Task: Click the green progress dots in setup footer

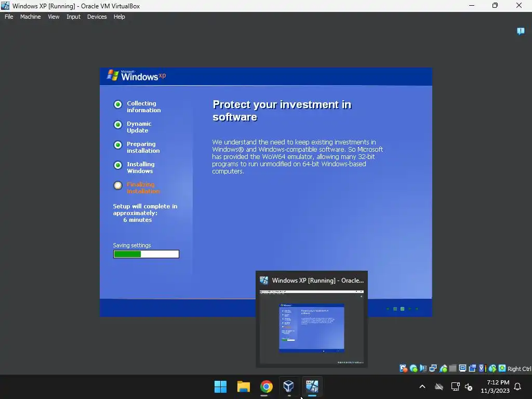Action: point(403,309)
